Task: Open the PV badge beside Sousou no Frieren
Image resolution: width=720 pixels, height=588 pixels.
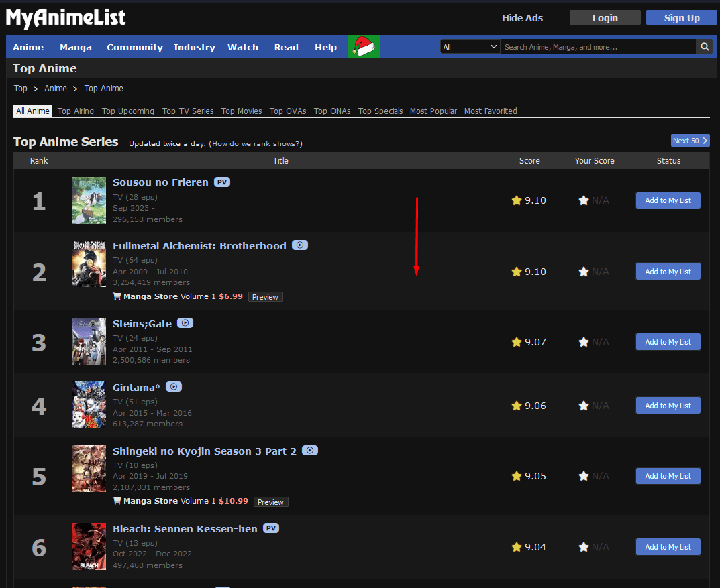Action: click(x=222, y=182)
